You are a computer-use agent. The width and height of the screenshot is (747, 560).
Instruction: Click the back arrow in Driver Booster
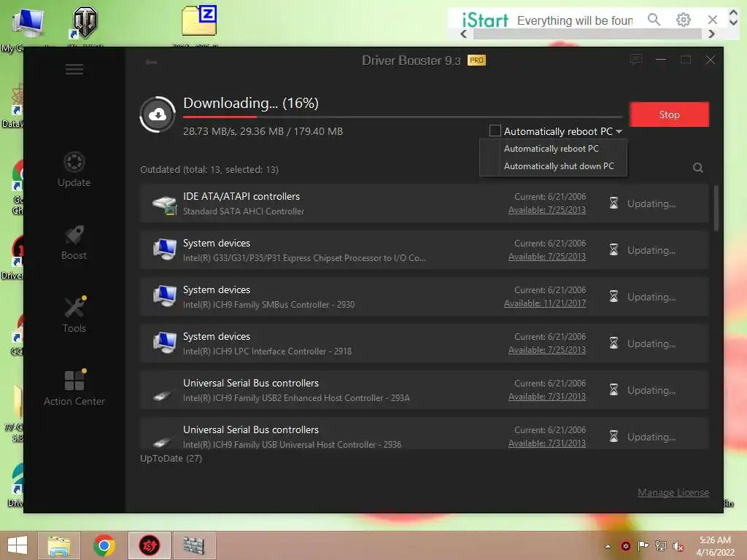point(152,62)
